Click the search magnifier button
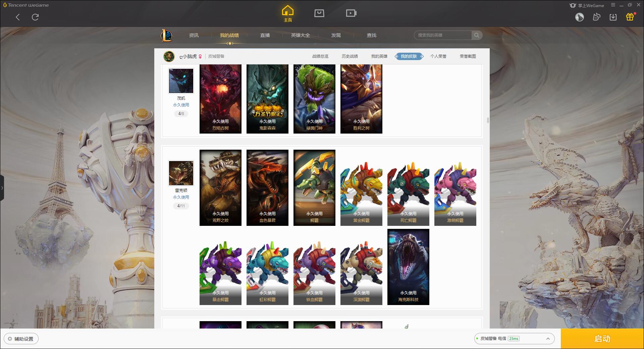644x349 pixels. 477,35
